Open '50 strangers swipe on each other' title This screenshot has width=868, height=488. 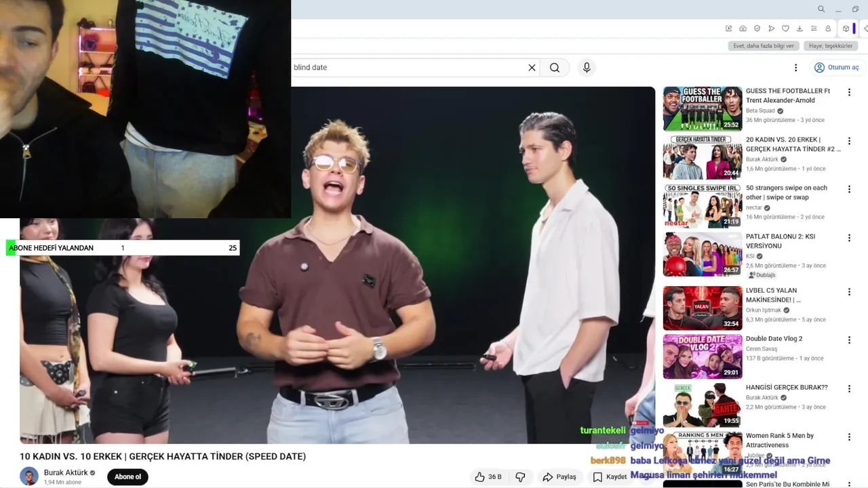(x=787, y=192)
